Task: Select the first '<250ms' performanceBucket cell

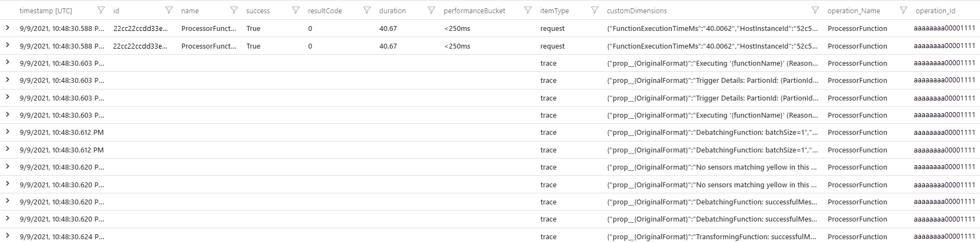Action: (x=457, y=28)
